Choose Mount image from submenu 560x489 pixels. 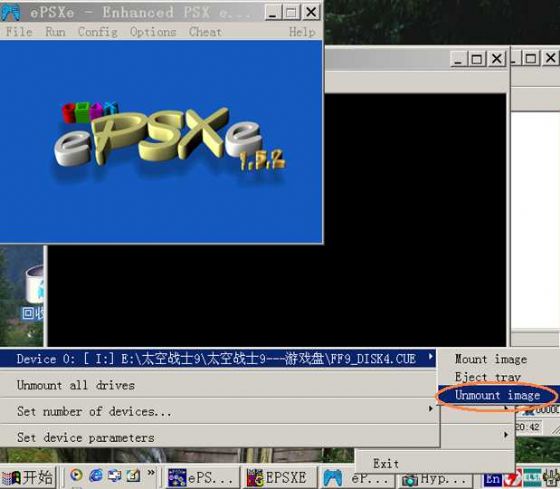(x=491, y=359)
